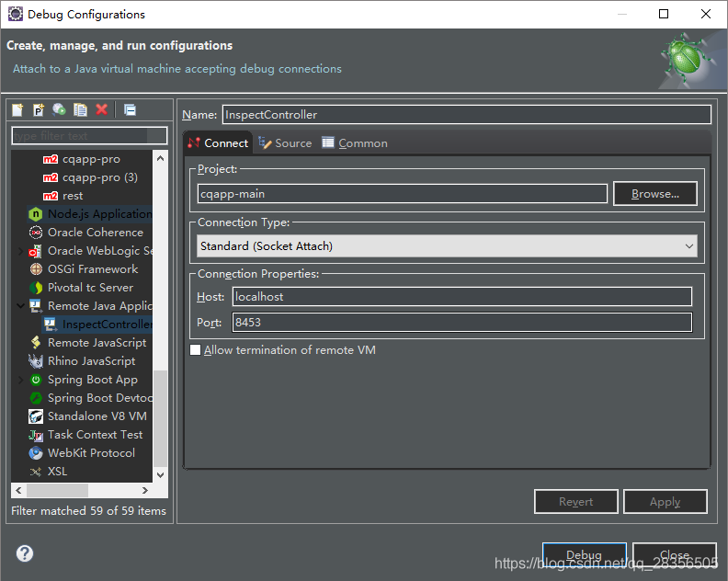This screenshot has width=728, height=581.
Task: Click the Export launch configuration icon
Action: tap(59, 109)
